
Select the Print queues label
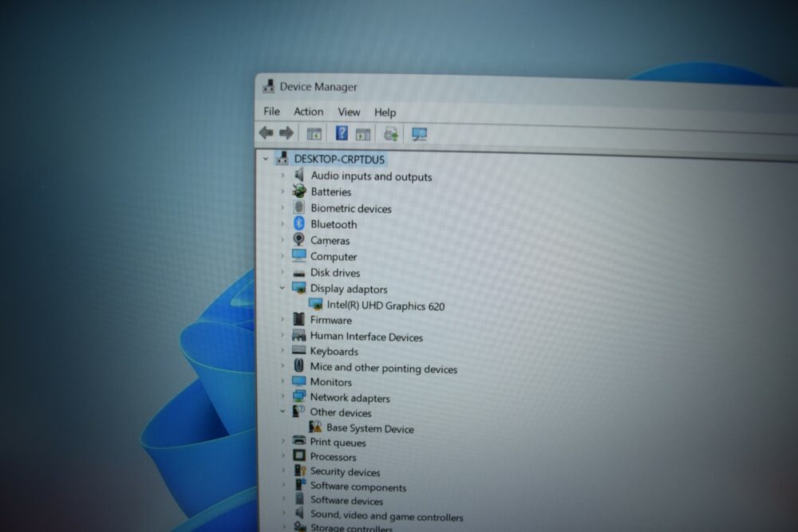(x=338, y=443)
